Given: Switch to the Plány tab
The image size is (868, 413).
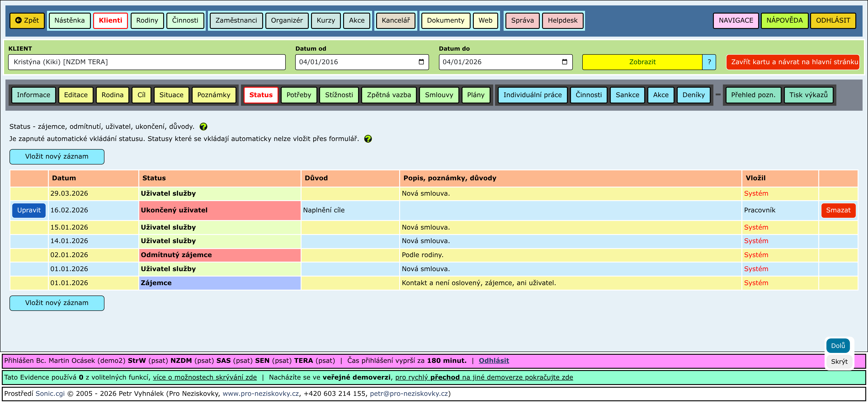Looking at the screenshot, I should (x=476, y=95).
